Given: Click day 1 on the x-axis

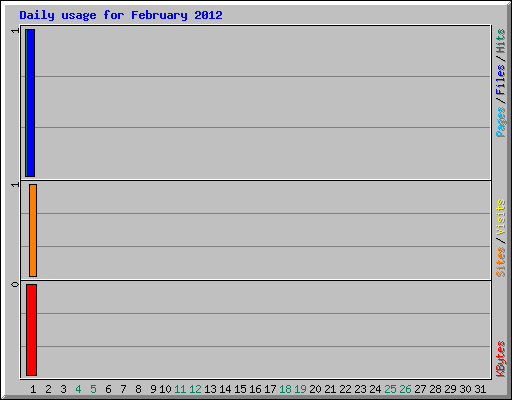Looking at the screenshot, I should click(x=33, y=389).
